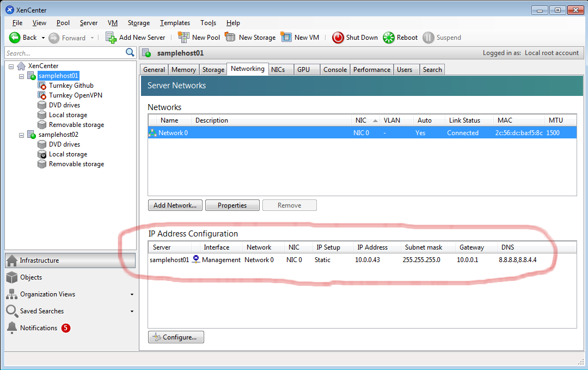Click inside the Search input field
588x370 pixels.
coord(64,53)
